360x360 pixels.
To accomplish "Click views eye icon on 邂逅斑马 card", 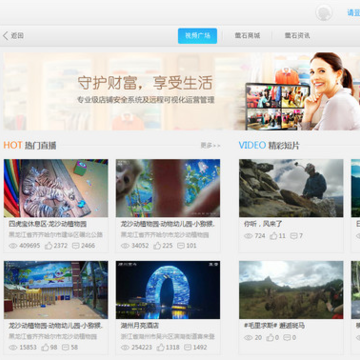I will pos(248,338).
